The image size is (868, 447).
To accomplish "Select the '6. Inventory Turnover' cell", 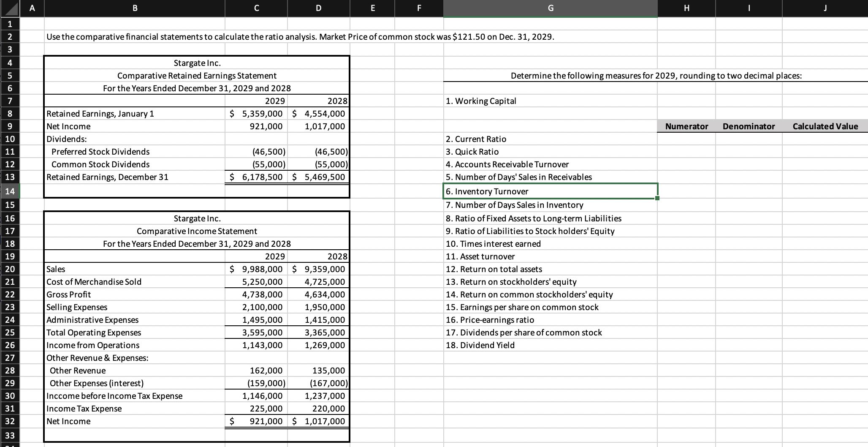I will coord(549,191).
